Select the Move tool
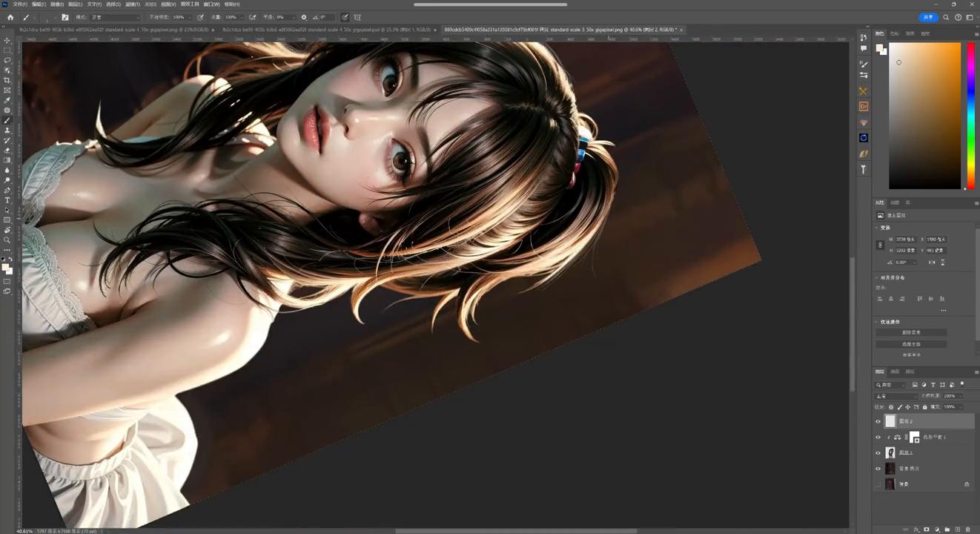The width and height of the screenshot is (980, 534). pos(7,40)
